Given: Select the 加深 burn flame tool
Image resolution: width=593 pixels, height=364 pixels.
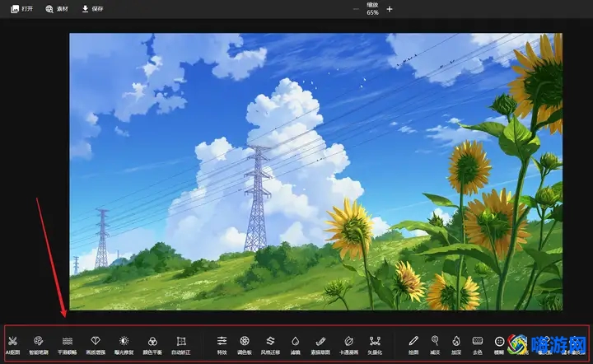Looking at the screenshot, I should tap(456, 345).
